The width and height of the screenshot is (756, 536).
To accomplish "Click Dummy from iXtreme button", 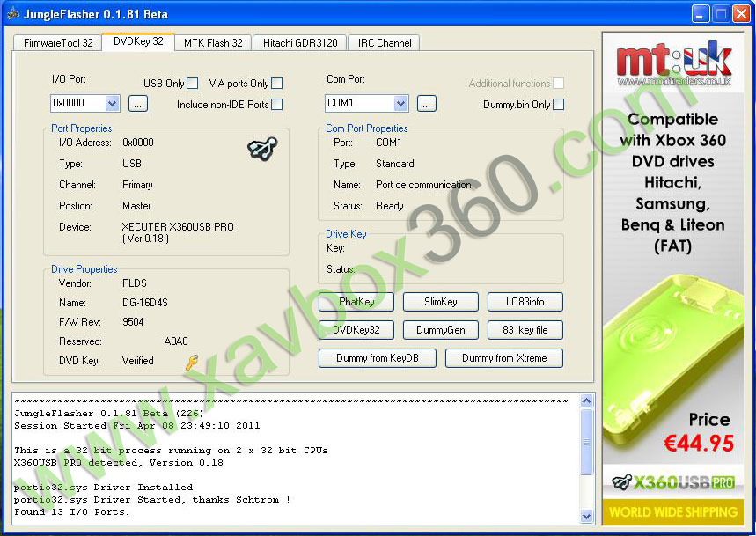I will [x=503, y=358].
